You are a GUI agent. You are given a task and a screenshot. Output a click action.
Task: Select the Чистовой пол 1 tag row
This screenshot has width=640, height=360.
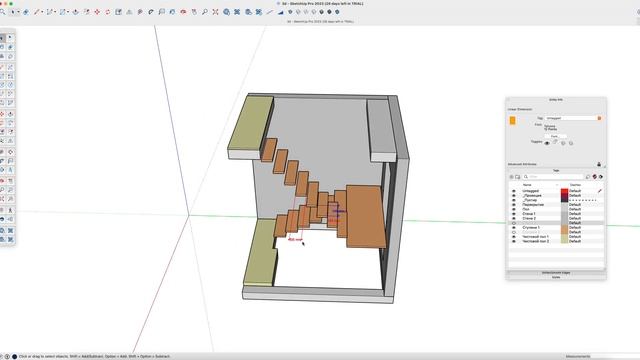[x=556, y=236]
